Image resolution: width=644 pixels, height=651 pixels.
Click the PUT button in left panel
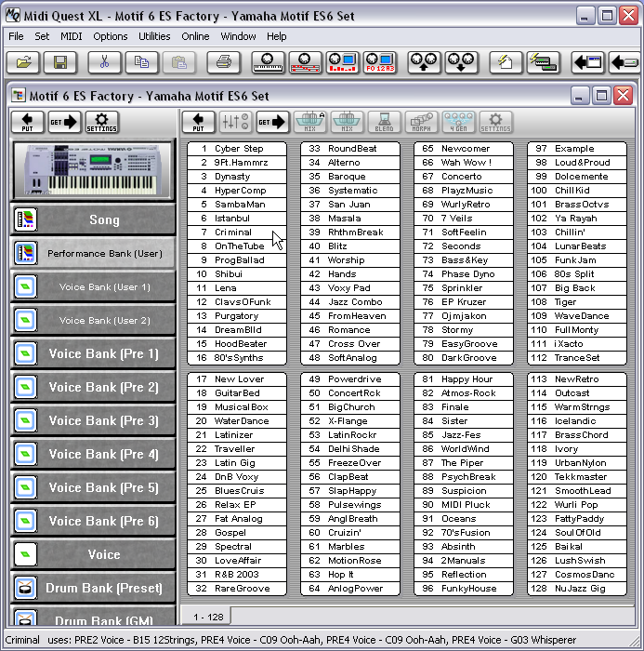tap(27, 122)
